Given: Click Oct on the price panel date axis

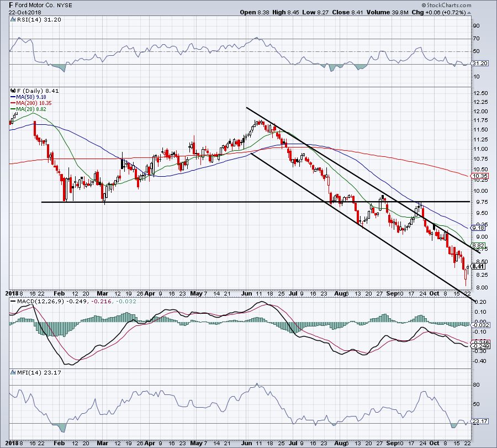Looking at the screenshot, I should tap(434, 293).
